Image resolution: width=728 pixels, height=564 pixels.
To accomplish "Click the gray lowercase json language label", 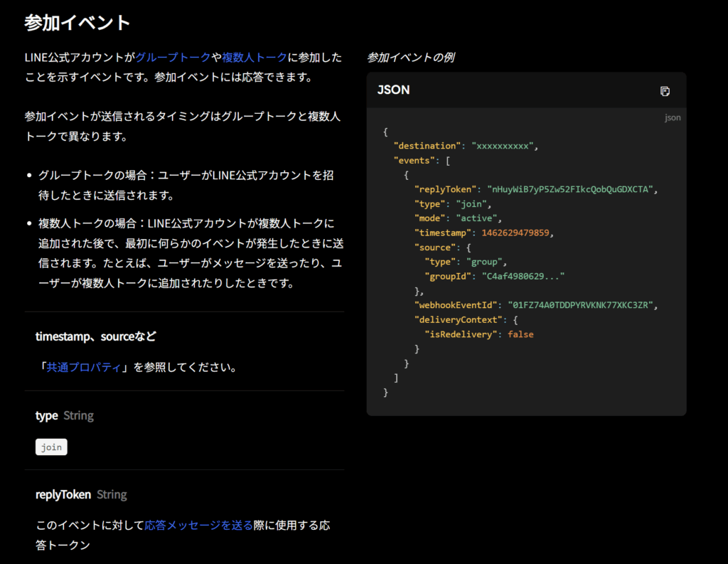I will [x=673, y=117].
